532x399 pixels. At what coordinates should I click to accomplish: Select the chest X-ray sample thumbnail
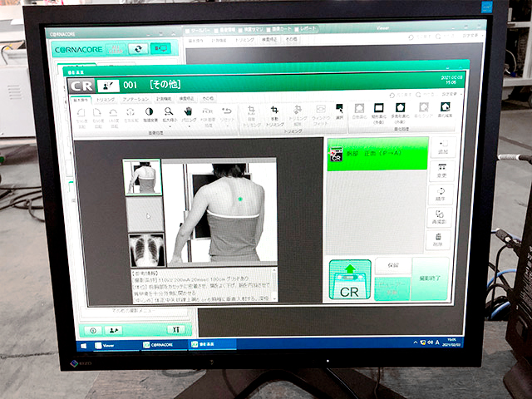pos(147,250)
